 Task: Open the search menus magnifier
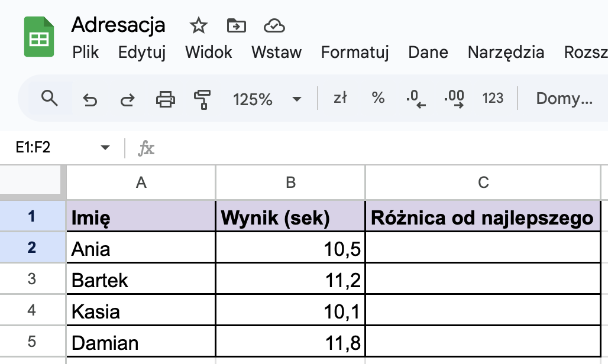(50, 98)
